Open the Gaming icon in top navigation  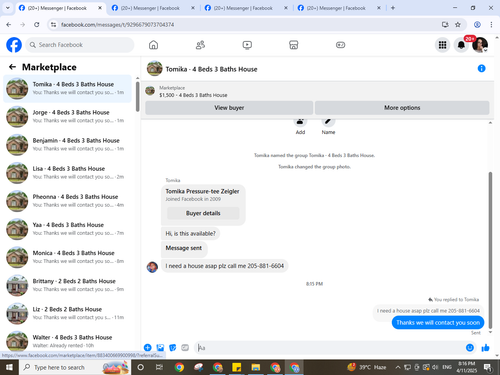click(340, 45)
